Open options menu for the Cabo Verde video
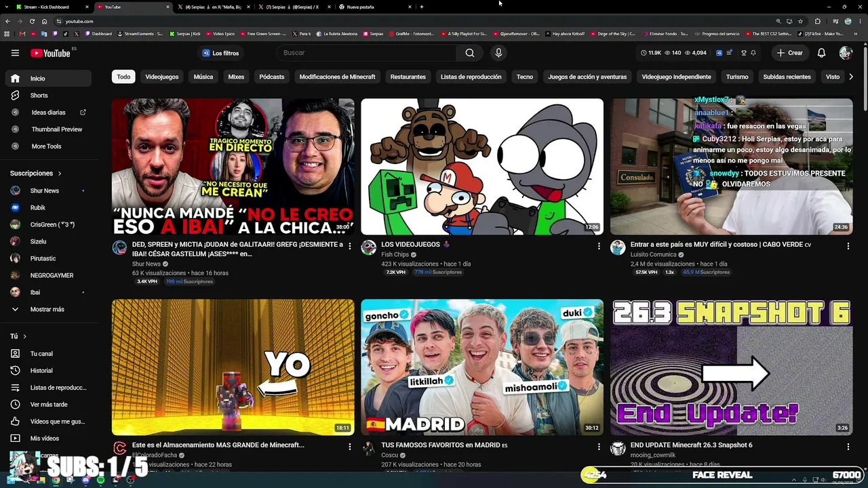The height and width of the screenshot is (488, 868). [848, 246]
